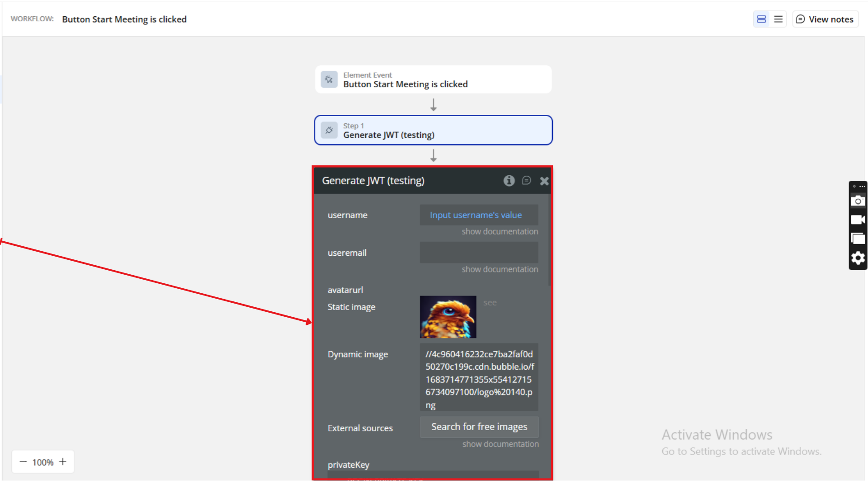Switch to the list layout view

[778, 19]
